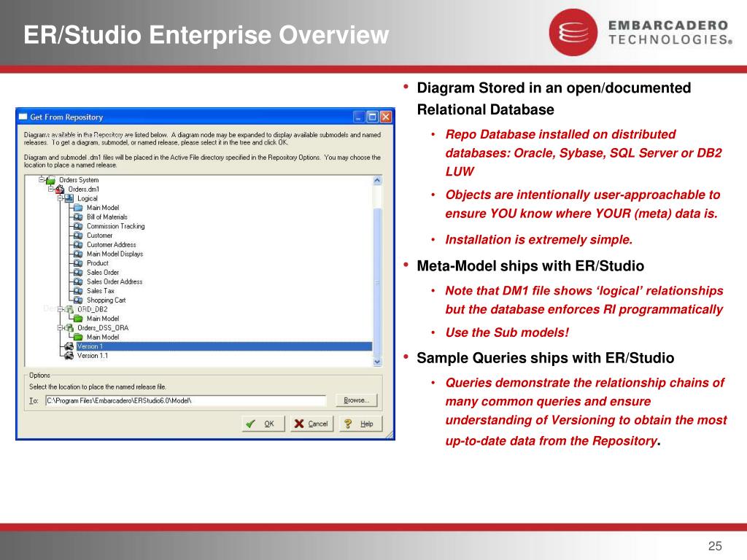Click OK to get the diagram
747x560 pixels.
pos(263,424)
